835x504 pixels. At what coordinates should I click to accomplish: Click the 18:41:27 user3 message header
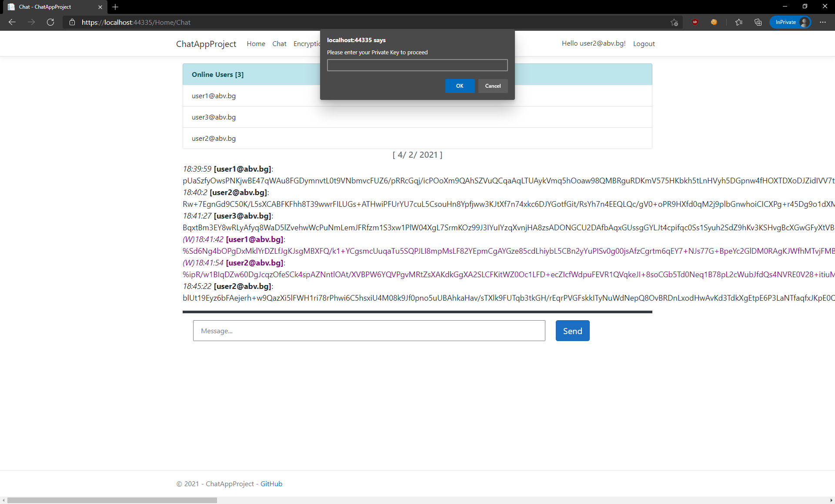[x=228, y=216]
